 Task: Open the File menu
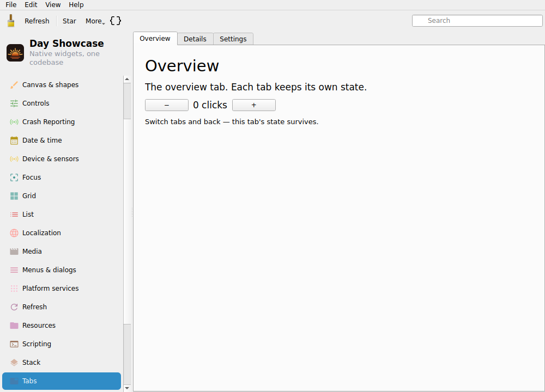tap(11, 4)
